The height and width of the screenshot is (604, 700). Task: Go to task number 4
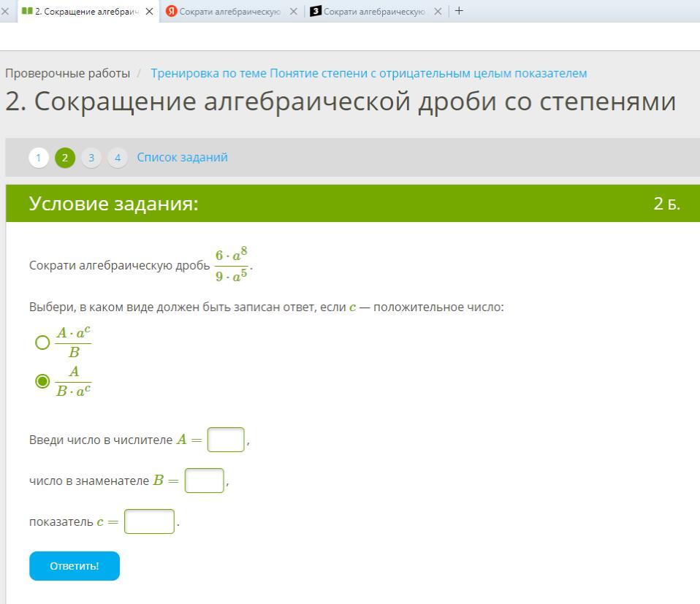click(x=118, y=158)
